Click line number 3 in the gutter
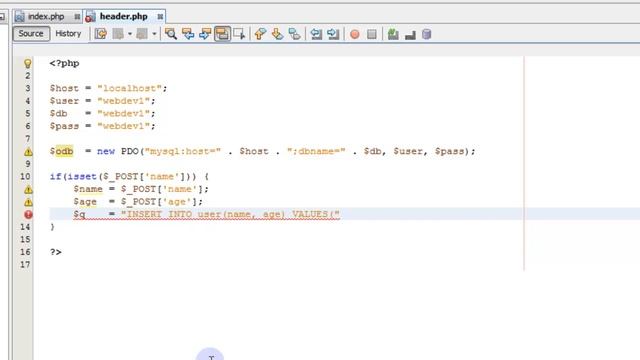Screen dimensions: 640x360 28,88
